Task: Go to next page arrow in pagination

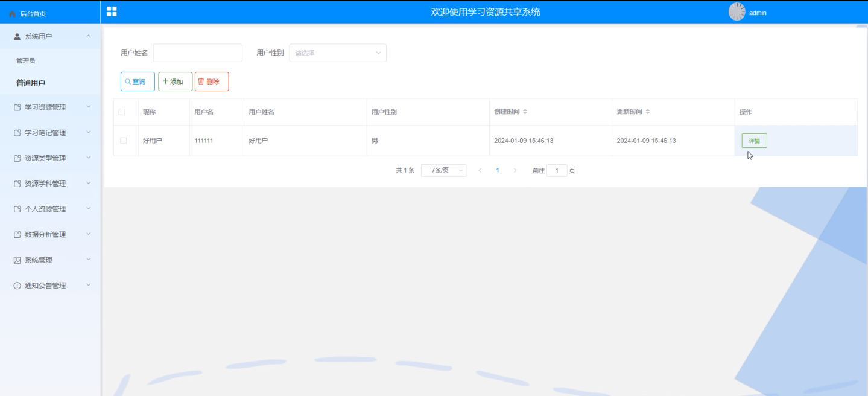Action: 515,171
